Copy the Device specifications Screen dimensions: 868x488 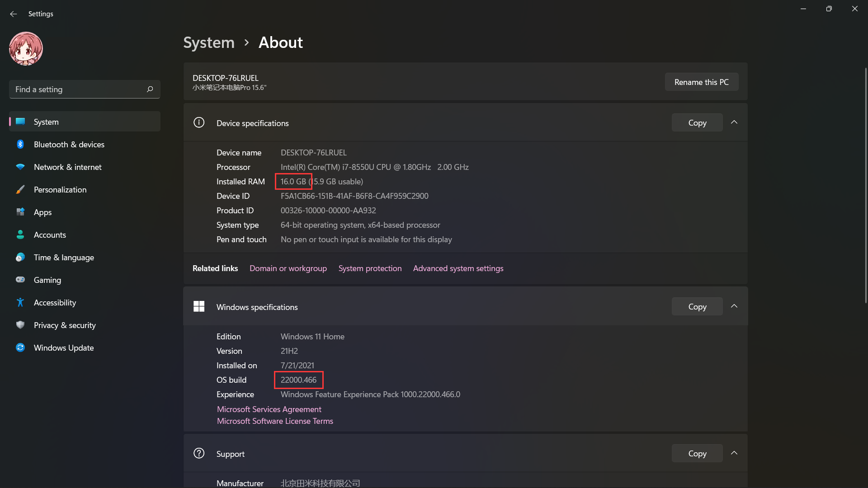(697, 122)
